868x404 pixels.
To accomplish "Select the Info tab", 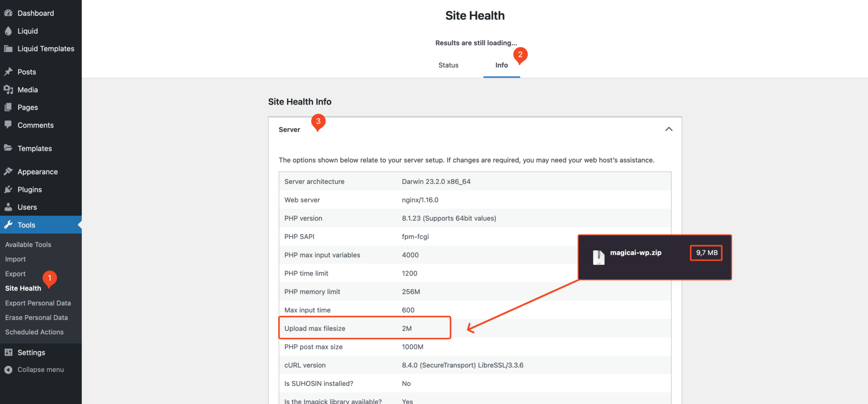I will pos(501,65).
